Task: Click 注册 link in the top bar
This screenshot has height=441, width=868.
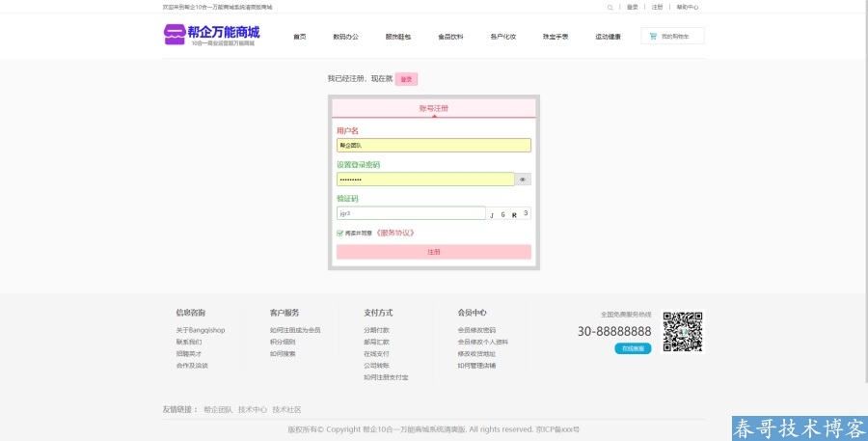Action: point(657,7)
